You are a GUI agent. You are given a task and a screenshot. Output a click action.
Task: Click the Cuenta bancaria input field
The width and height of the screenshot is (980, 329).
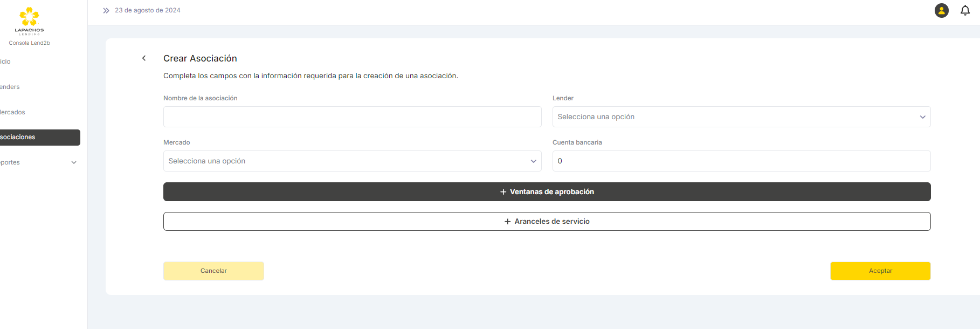pos(741,161)
